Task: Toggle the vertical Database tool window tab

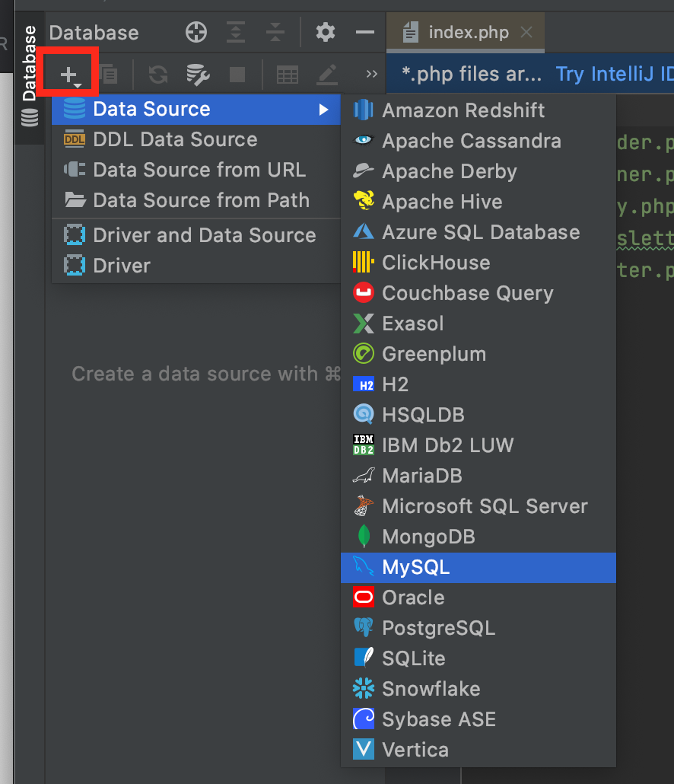Action: point(30,77)
